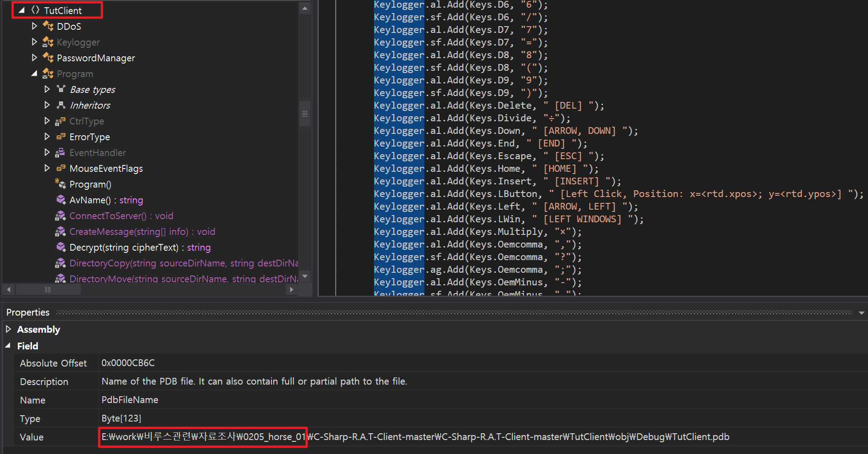Image resolution: width=868 pixels, height=454 pixels.
Task: Collapse the TutClient namespace node
Action: 22,10
